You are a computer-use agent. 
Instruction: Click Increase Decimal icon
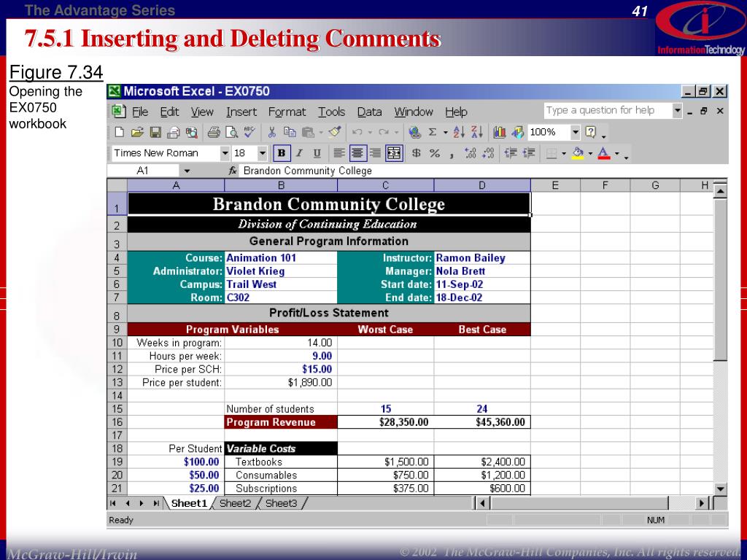470,153
